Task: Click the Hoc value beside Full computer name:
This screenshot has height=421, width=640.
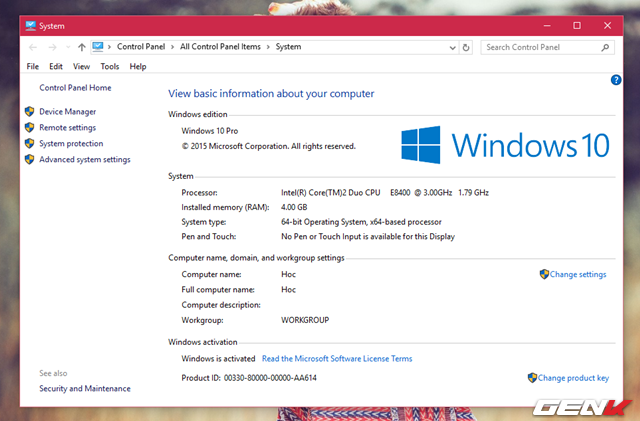Action: pos(288,290)
